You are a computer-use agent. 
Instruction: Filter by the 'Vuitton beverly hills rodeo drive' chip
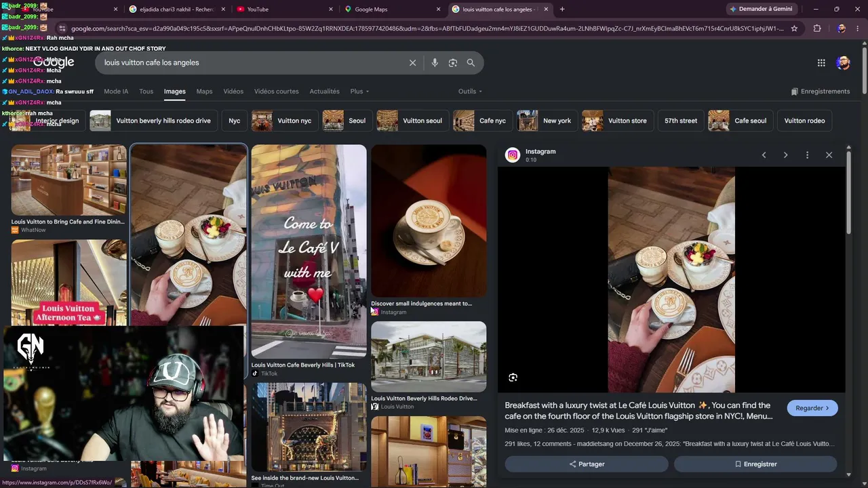coord(153,121)
